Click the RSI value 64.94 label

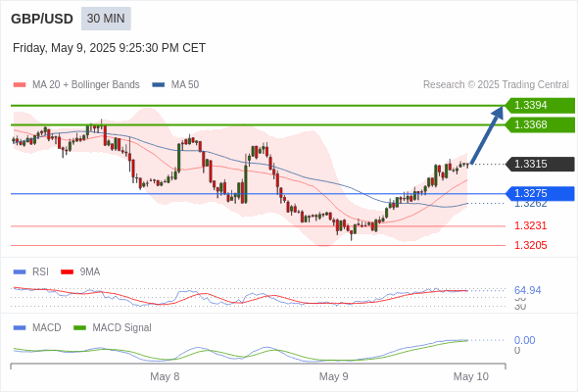click(527, 290)
